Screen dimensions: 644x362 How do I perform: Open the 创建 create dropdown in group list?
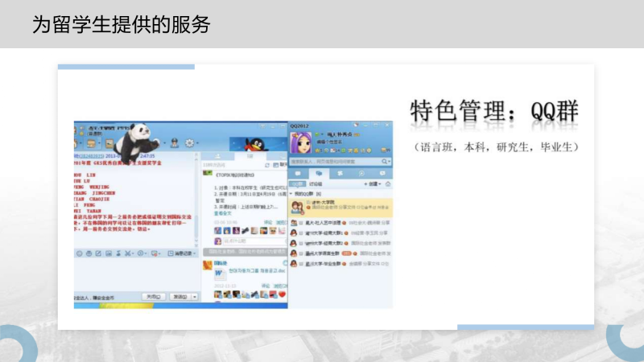[x=374, y=184]
